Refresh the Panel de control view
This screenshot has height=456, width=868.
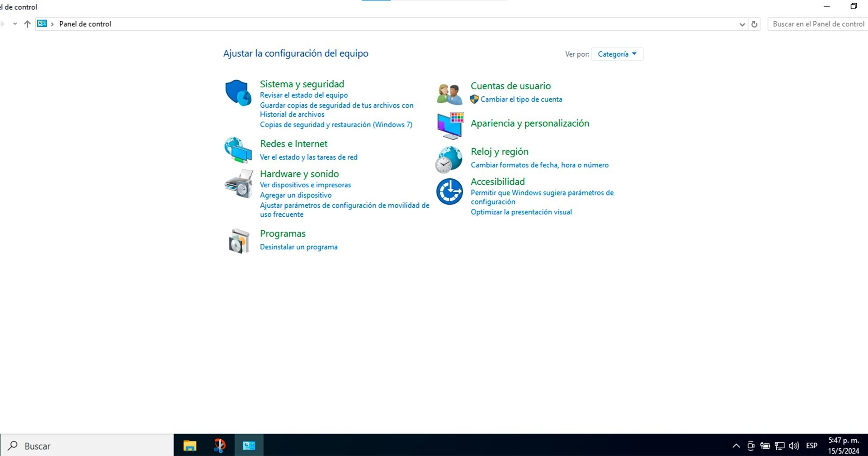754,24
